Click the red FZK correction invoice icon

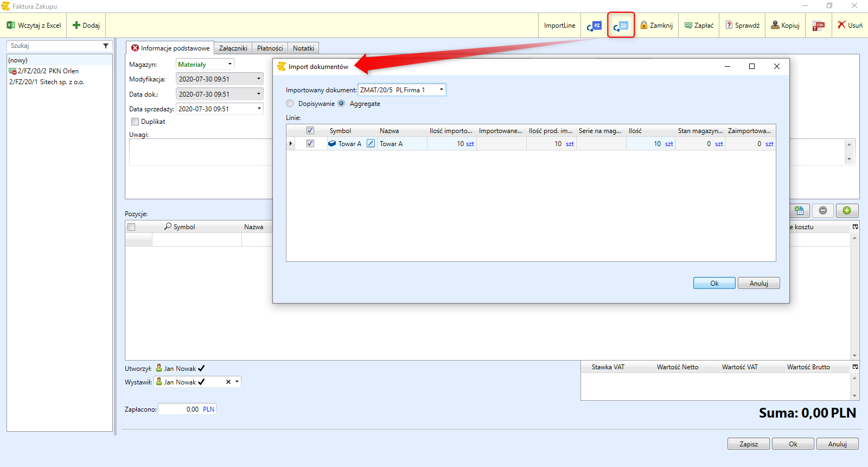tap(818, 26)
